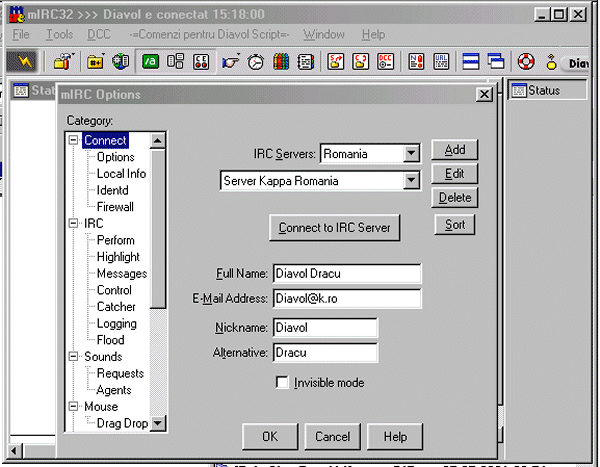
Task: Click the E-Mail Address input field
Action: (x=347, y=298)
